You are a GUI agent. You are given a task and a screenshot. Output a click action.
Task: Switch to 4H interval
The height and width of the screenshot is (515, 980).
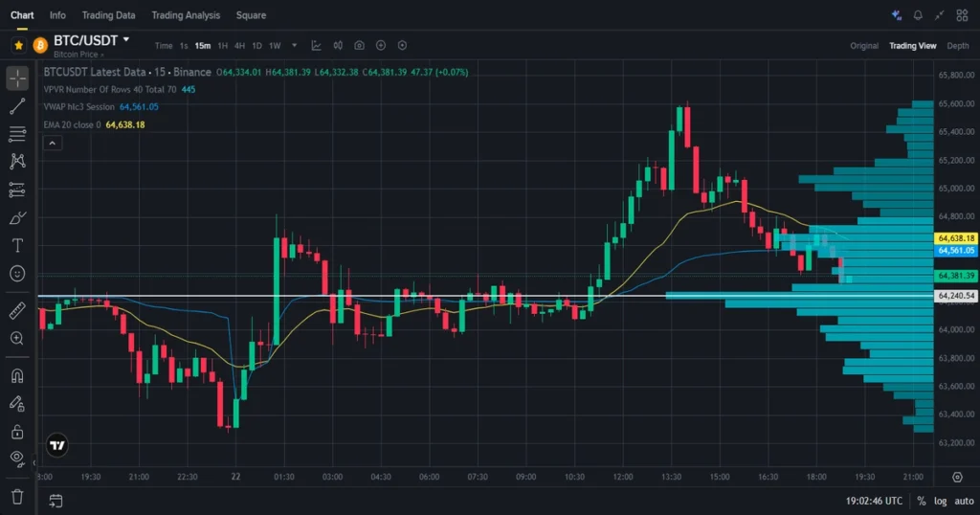(239, 46)
